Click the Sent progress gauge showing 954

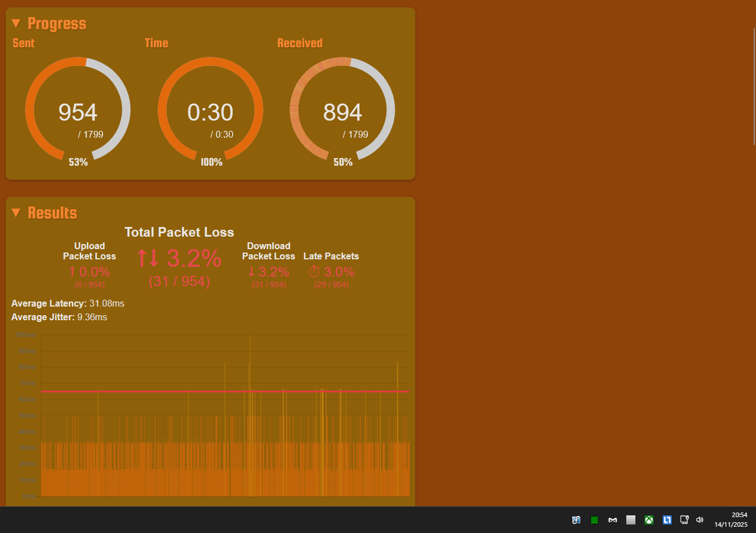[x=78, y=109]
